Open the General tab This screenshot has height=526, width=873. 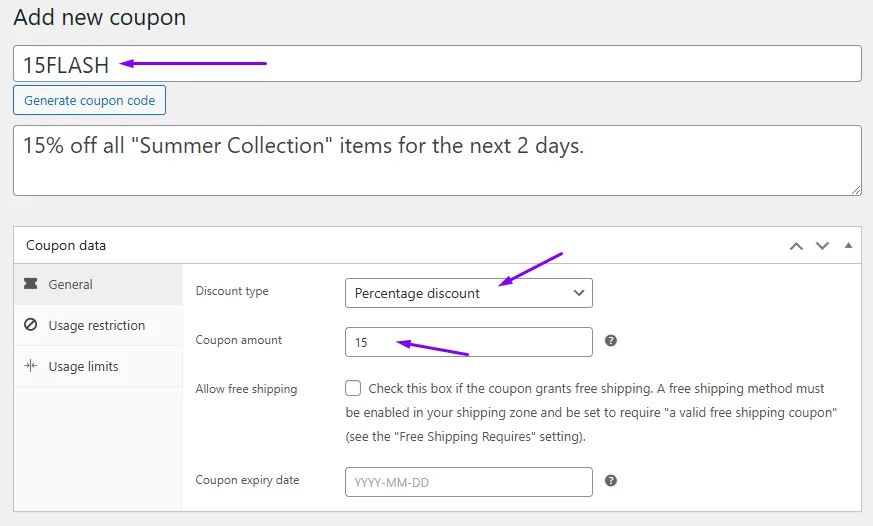coord(98,284)
